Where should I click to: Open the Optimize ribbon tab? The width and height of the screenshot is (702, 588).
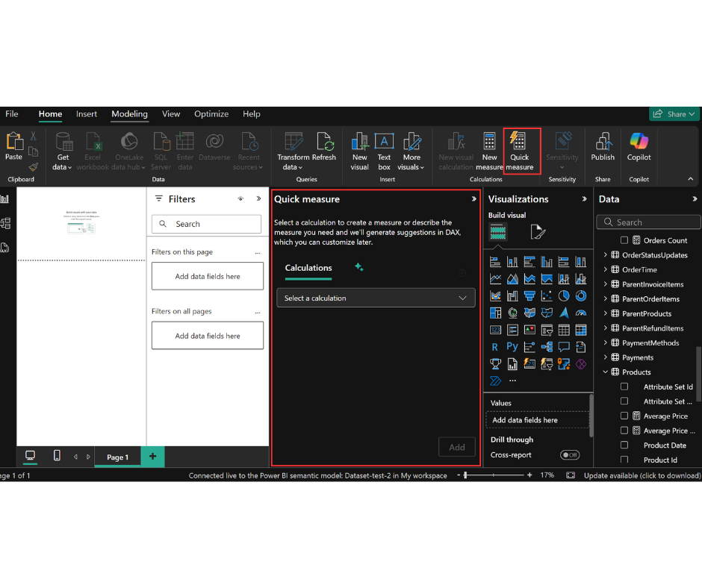tap(211, 113)
